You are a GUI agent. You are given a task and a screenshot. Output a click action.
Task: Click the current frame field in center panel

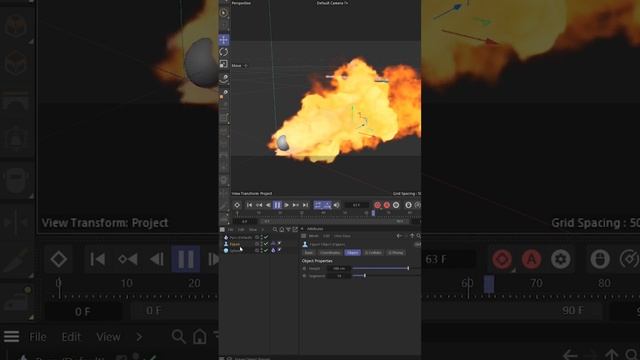click(356, 205)
